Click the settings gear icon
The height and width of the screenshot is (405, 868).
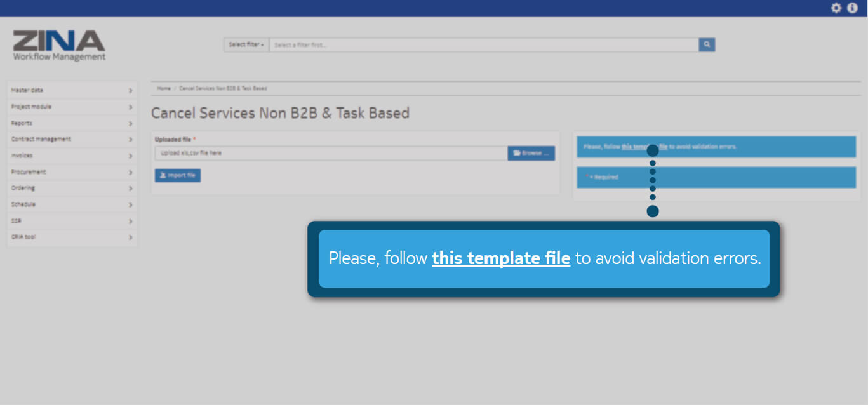836,8
